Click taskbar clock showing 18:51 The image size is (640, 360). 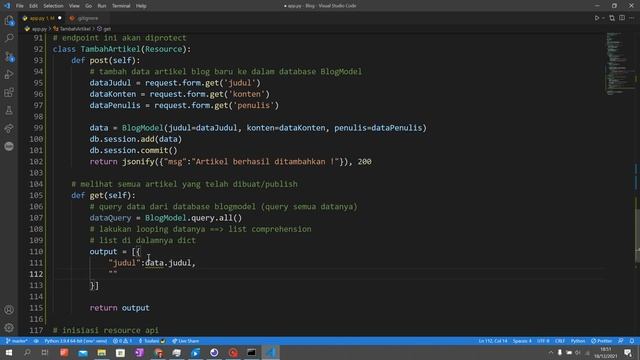click(606, 353)
